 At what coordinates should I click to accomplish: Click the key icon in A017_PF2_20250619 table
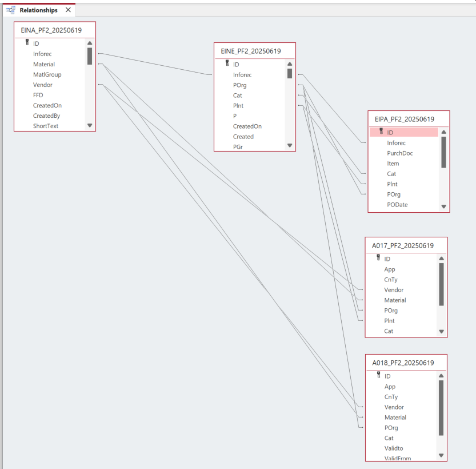point(378,259)
